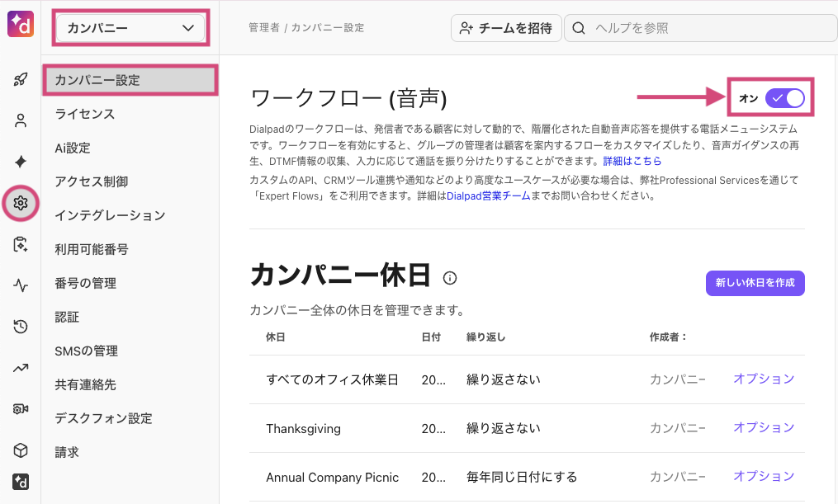Screen dimensions: 838x504
Task: Click the info icon next to カンパニー休日
Action: (x=449, y=279)
